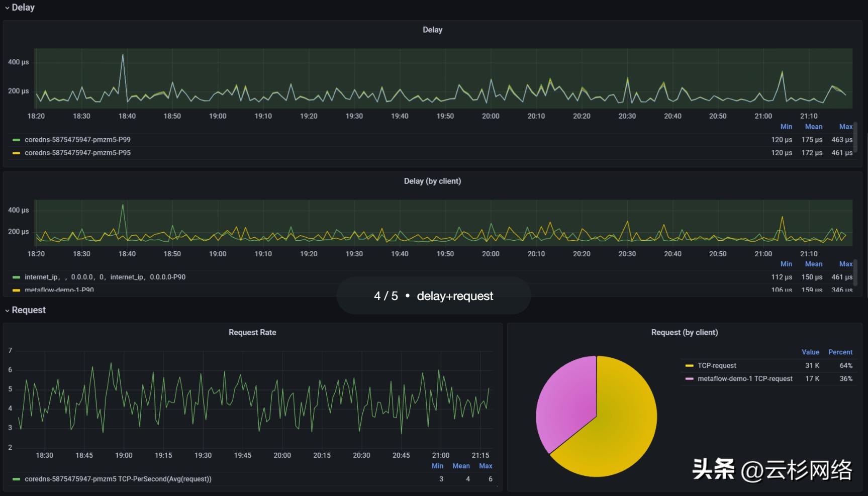
Task: Sort pie legend by the Percent column
Action: [x=841, y=352]
